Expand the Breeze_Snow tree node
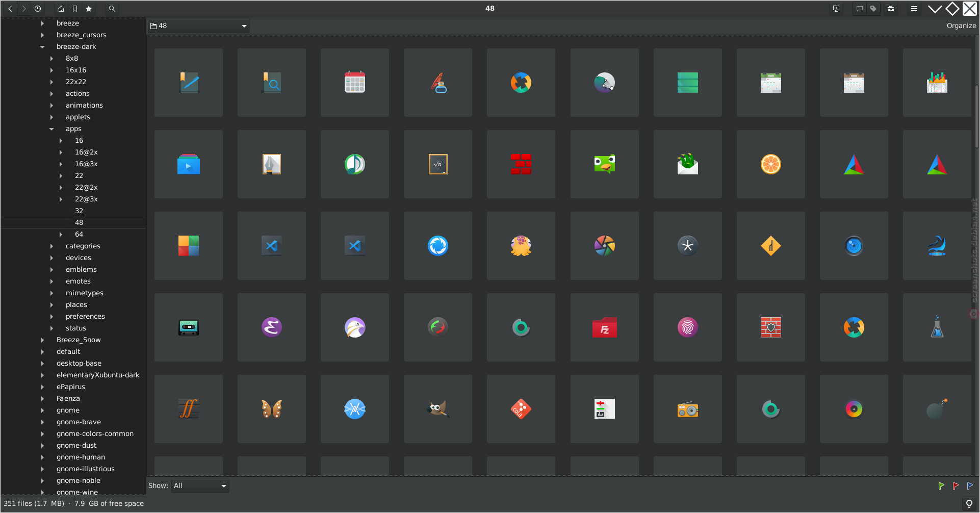Viewport: 980px width, 513px height. coord(42,340)
